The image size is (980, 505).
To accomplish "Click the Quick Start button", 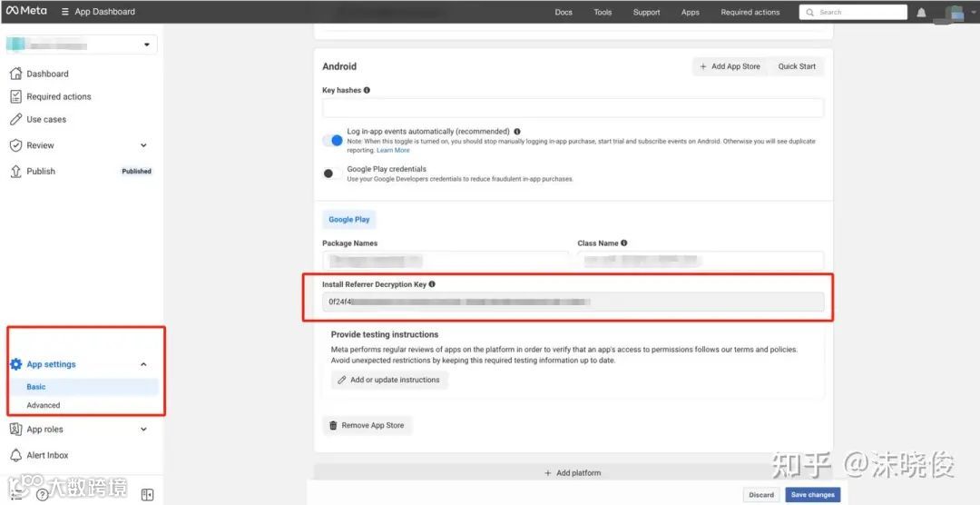I will tap(797, 66).
